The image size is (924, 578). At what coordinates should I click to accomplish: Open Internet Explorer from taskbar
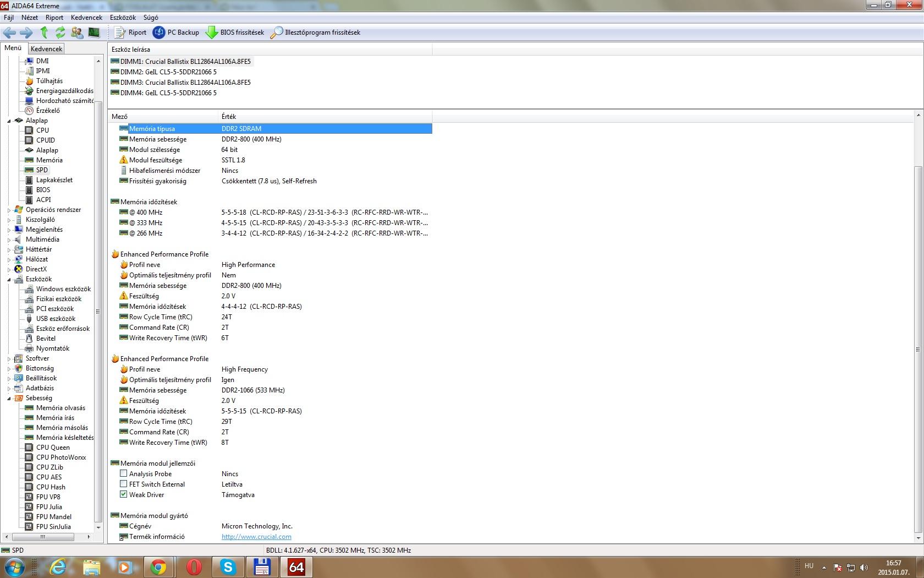pos(57,567)
